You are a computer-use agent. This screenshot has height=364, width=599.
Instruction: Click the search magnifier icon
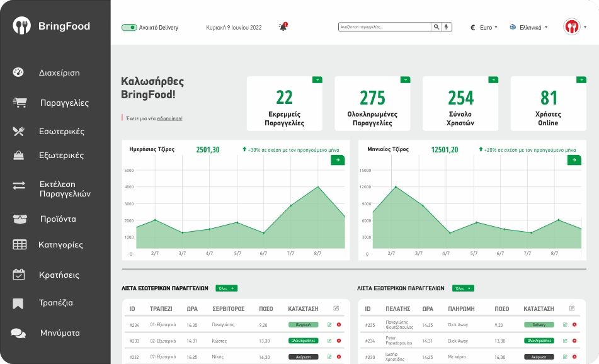pos(436,27)
